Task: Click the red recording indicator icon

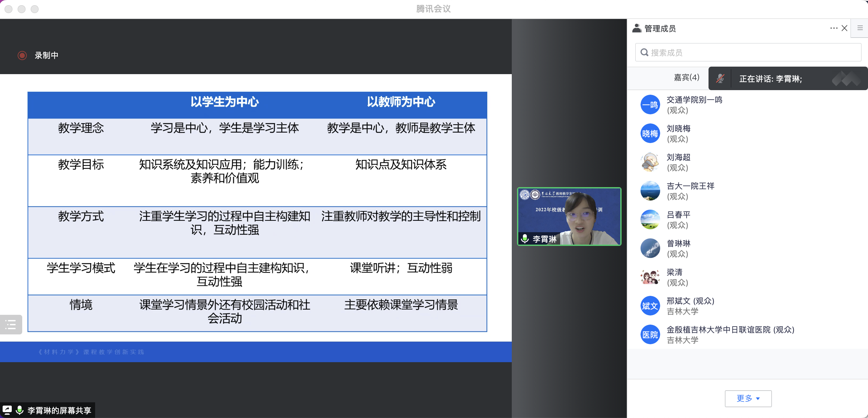Action: point(22,55)
